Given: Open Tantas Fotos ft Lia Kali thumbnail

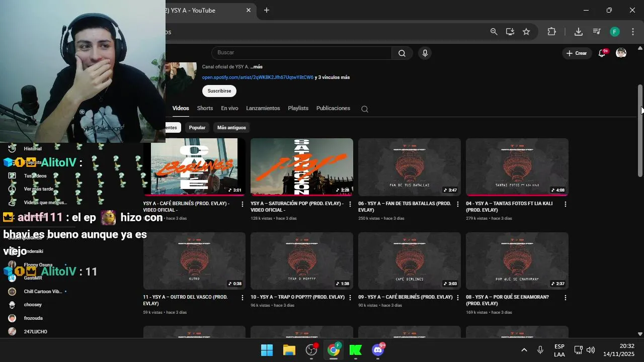Looking at the screenshot, I should coord(517,167).
